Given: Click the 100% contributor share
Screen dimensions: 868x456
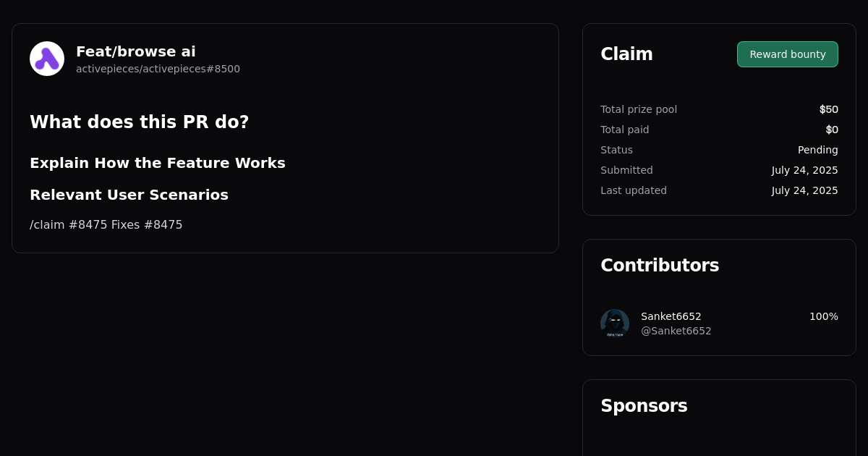Looking at the screenshot, I should point(823,316).
